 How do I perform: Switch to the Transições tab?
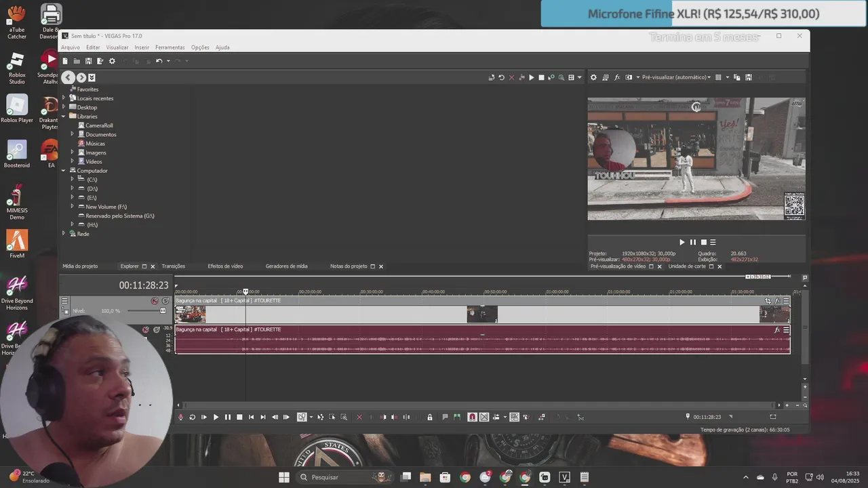click(174, 266)
